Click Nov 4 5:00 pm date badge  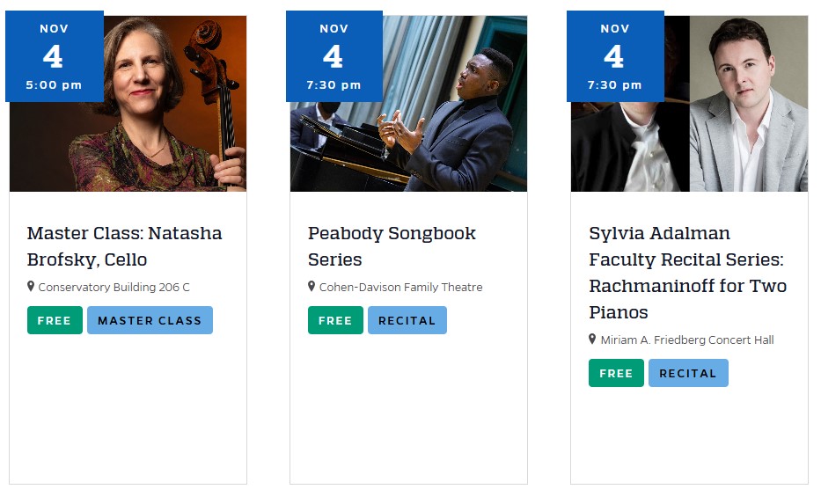point(54,56)
